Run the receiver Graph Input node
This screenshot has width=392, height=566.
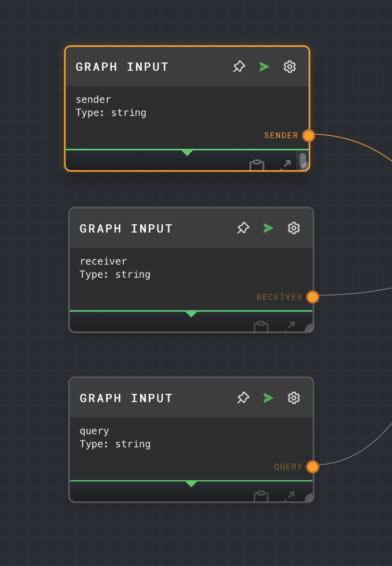pyautogui.click(x=268, y=228)
